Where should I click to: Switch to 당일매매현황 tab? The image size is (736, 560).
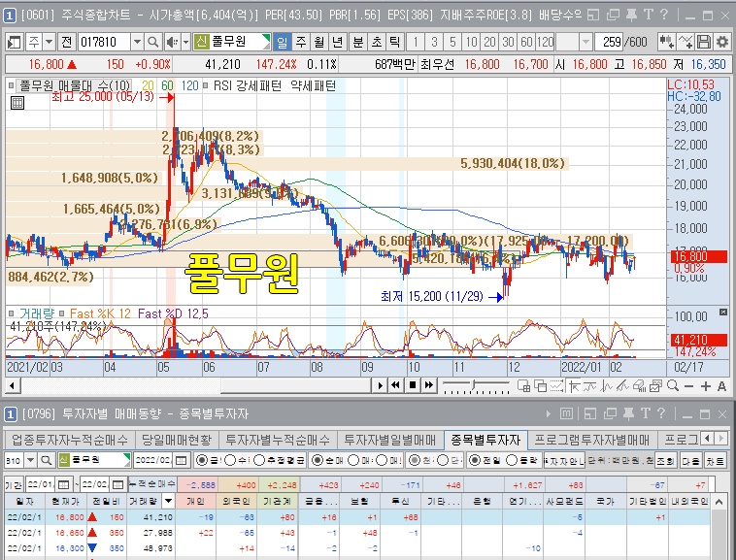pos(177,440)
